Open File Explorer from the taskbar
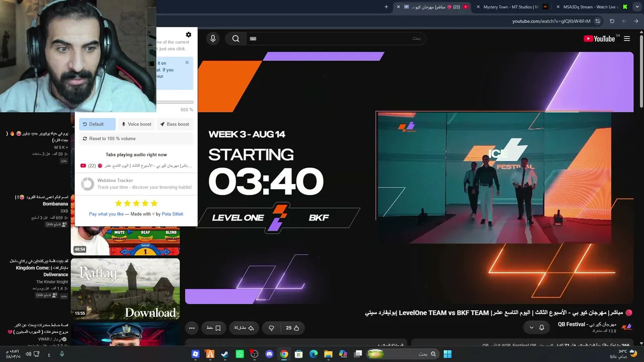The height and width of the screenshot is (362, 644). tap(328, 354)
